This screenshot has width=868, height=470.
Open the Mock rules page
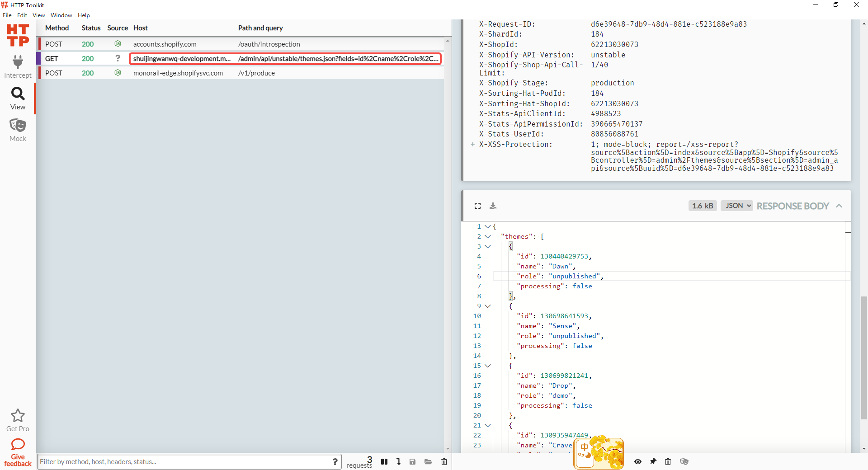click(18, 130)
